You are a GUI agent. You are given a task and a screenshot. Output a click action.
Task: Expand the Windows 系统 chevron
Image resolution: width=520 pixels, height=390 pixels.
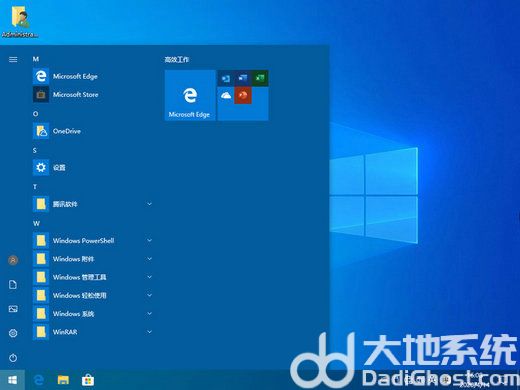pos(149,314)
